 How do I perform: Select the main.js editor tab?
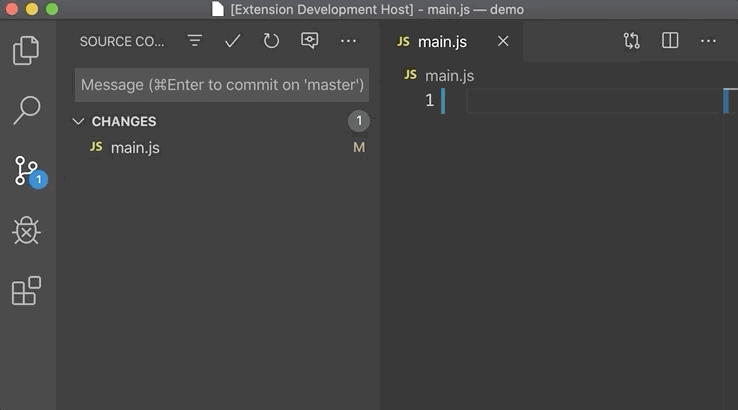point(442,41)
